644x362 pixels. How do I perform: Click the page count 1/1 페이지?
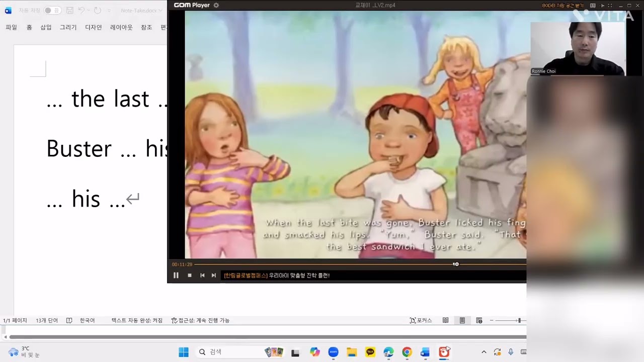point(15,320)
